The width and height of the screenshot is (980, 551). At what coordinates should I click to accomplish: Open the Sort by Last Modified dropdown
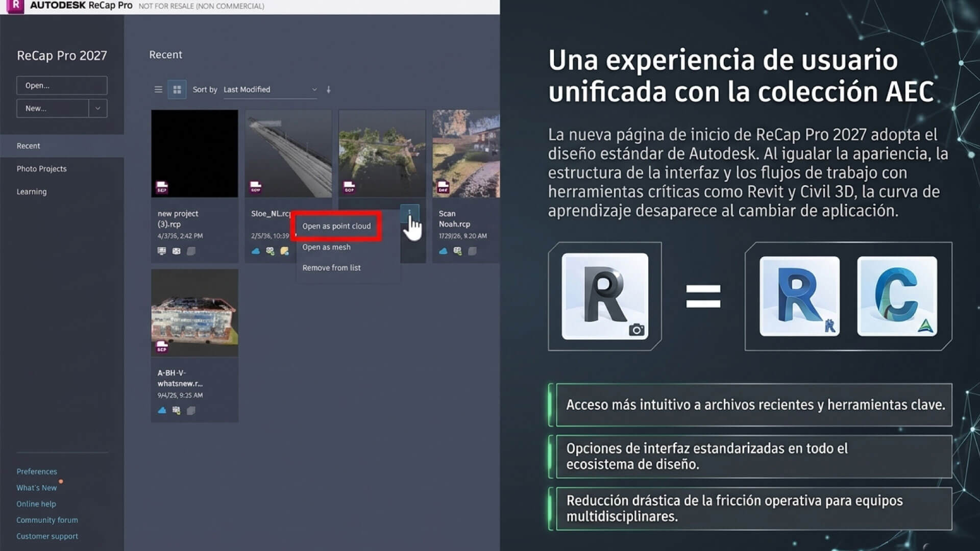(x=270, y=90)
